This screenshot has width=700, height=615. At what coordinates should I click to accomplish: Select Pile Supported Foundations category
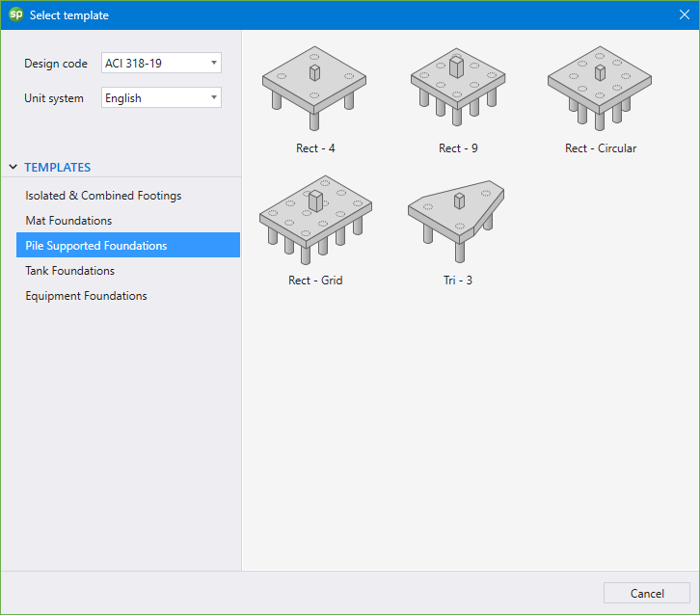[x=96, y=246]
